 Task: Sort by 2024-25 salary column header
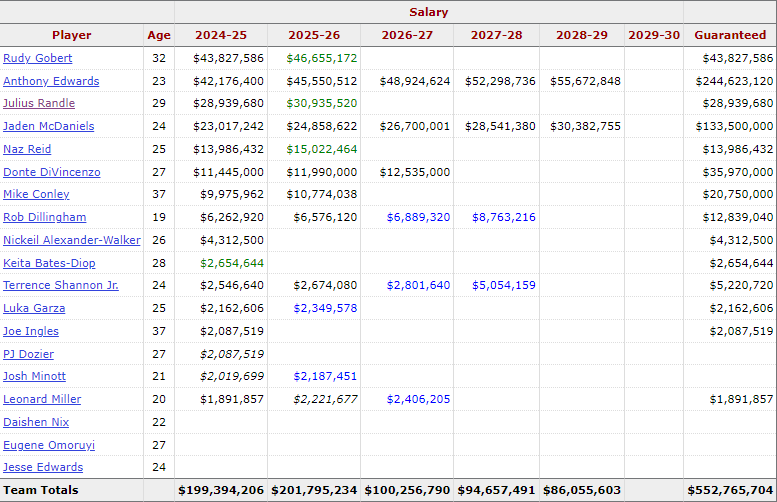click(x=221, y=35)
